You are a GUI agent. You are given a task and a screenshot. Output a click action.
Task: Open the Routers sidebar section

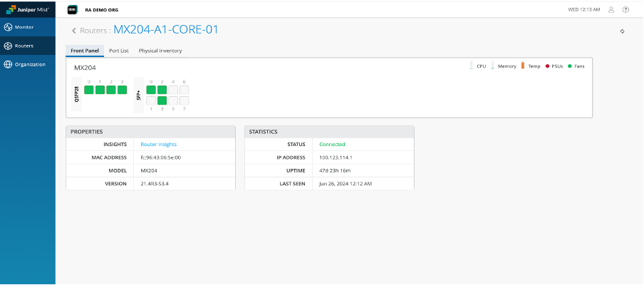[x=28, y=46]
